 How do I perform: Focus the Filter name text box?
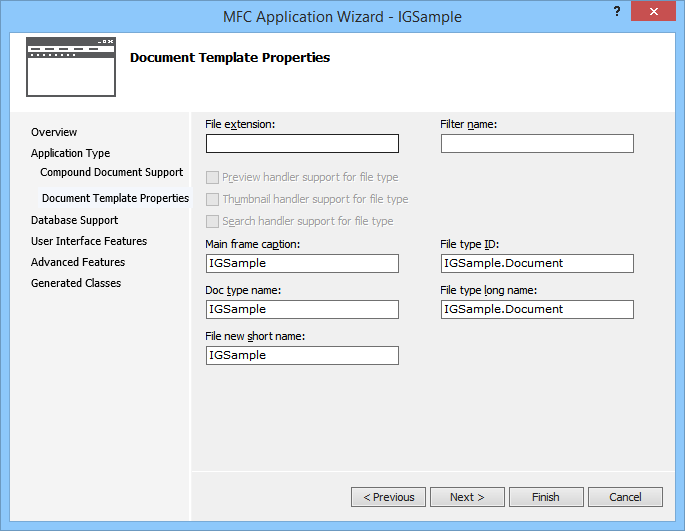click(537, 144)
